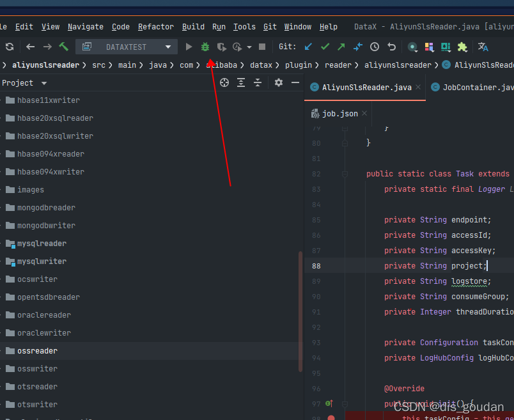Start debugging with the green bug icon

(x=205, y=47)
